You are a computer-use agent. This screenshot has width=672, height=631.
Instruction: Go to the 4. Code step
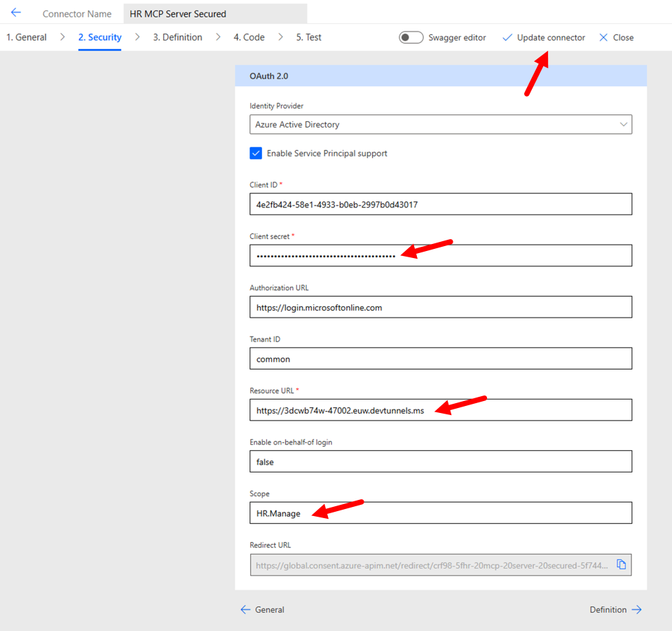pos(249,36)
